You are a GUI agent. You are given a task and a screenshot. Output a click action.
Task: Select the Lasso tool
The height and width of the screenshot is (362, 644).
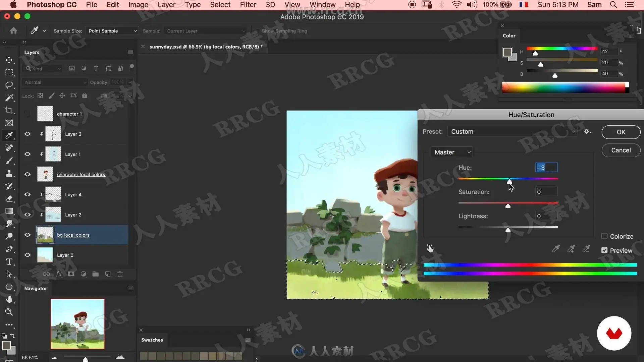coord(9,85)
